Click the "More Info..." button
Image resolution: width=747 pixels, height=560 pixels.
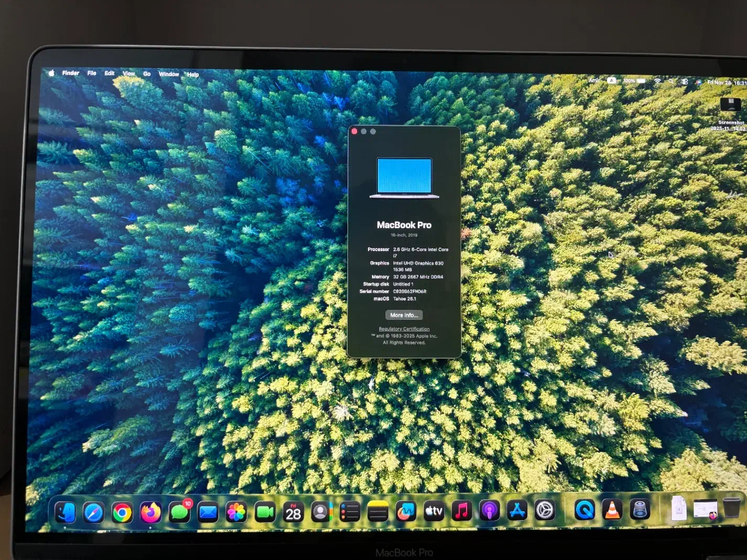(x=404, y=315)
